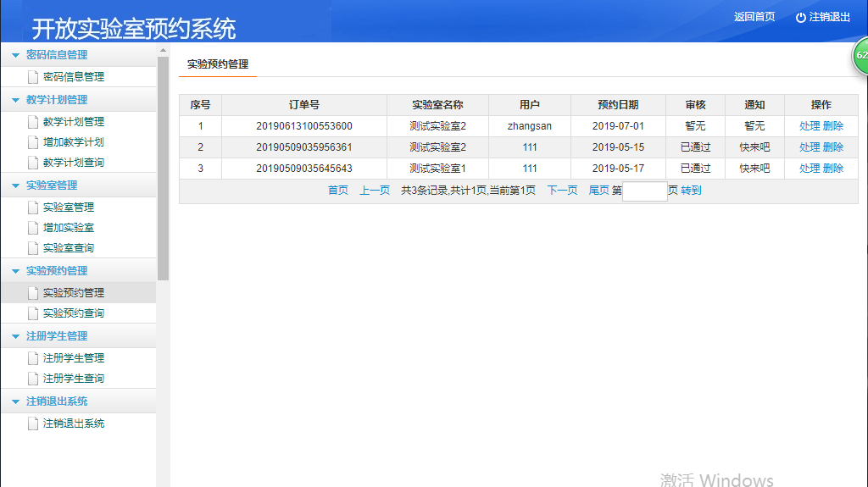This screenshot has height=487, width=868.
Task: Click the 订单号 column header
Action: pos(304,104)
